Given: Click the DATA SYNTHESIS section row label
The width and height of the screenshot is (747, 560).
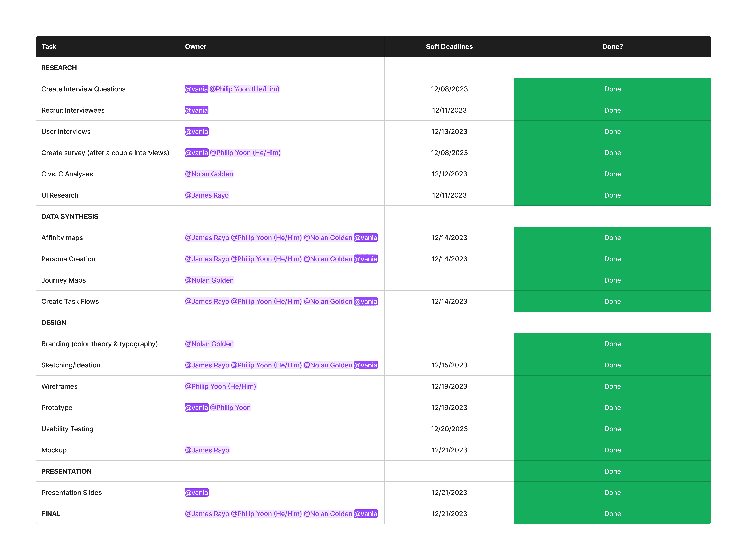Looking at the screenshot, I should pos(70,217).
